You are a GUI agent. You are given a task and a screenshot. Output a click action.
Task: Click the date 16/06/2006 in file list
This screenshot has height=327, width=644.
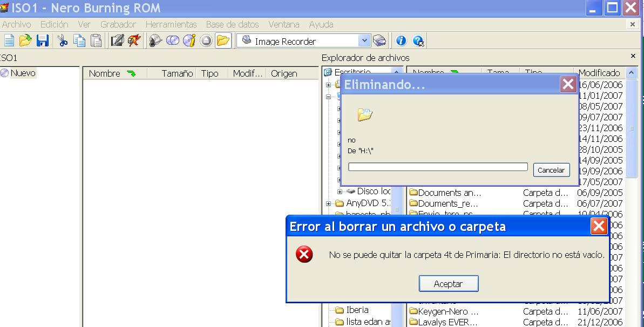point(600,85)
